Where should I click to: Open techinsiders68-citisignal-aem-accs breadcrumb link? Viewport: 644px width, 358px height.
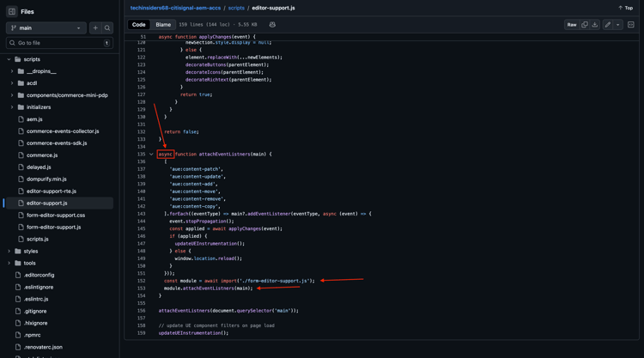176,8
